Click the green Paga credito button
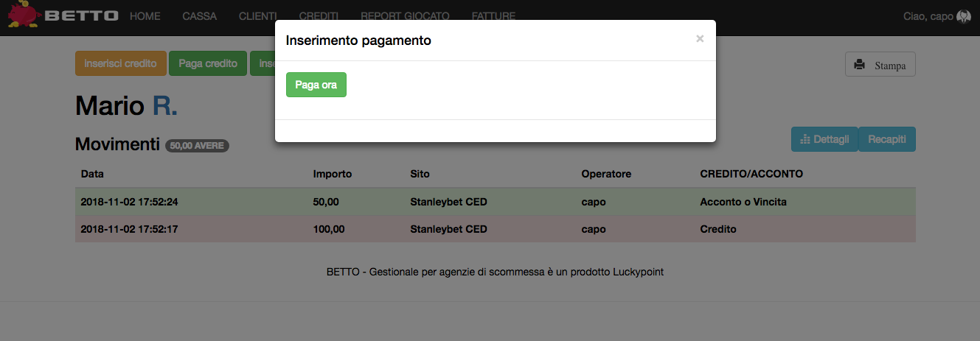 pyautogui.click(x=208, y=64)
